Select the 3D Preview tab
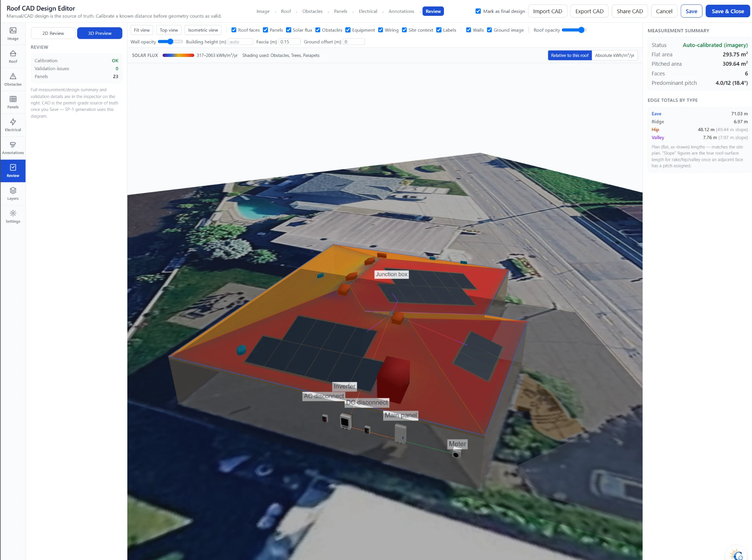The height and width of the screenshot is (560, 752). click(100, 33)
